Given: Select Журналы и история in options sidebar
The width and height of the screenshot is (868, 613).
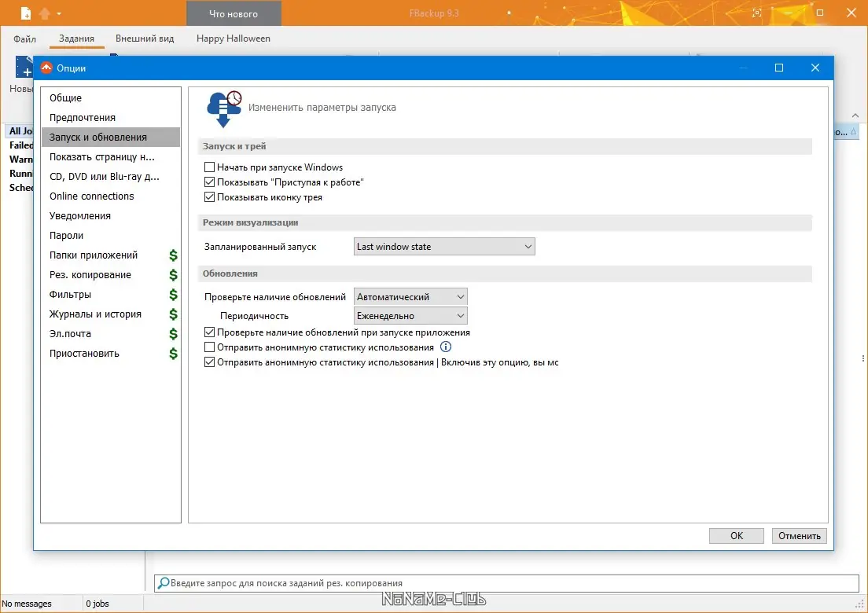Looking at the screenshot, I should pyautogui.click(x=111, y=314).
